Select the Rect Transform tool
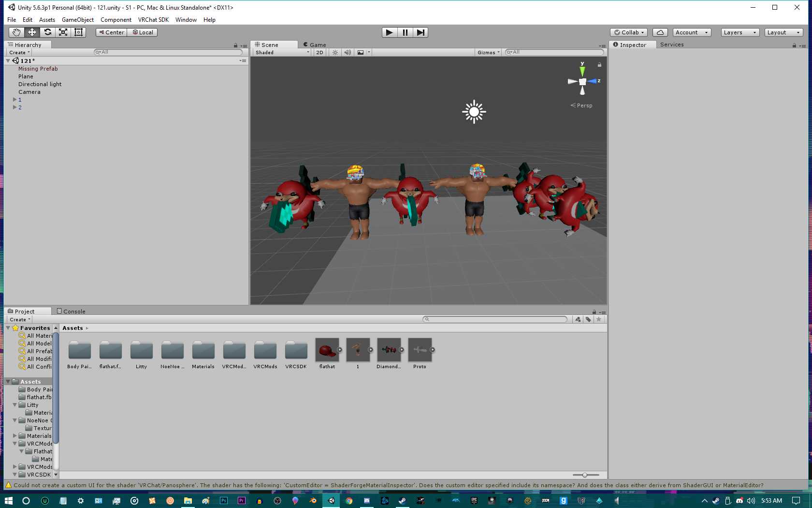Image resolution: width=812 pixels, height=508 pixels. (78, 32)
